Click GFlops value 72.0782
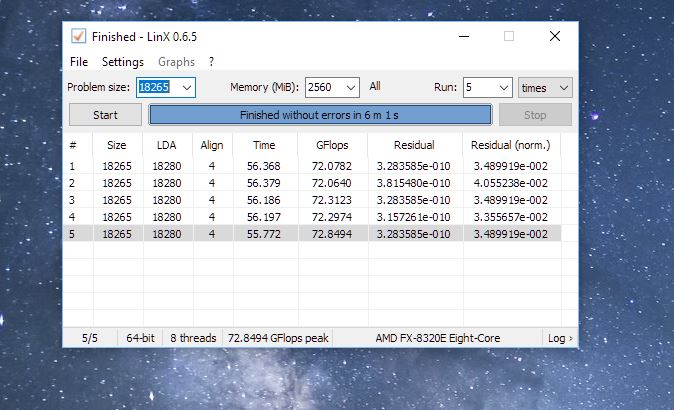The image size is (674, 410). (332, 166)
